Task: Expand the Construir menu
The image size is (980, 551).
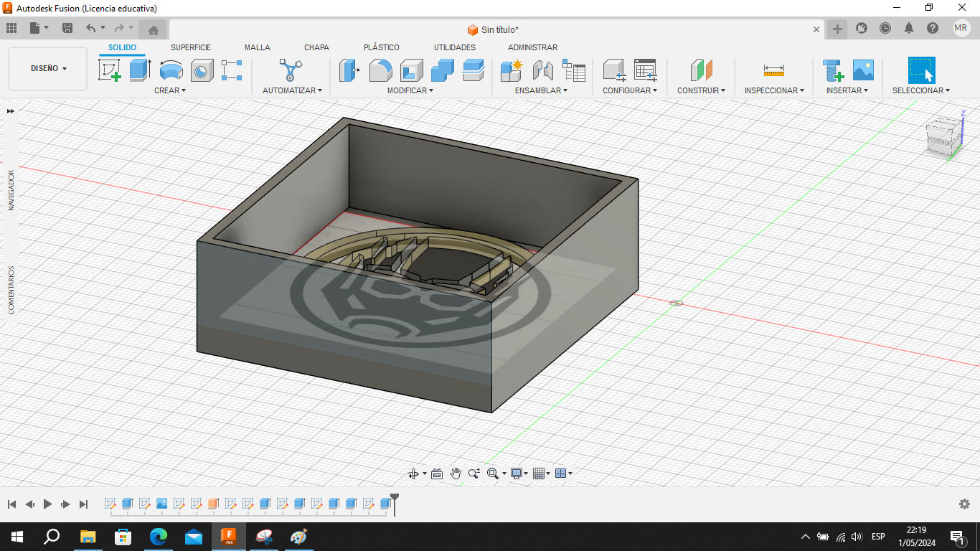Action: [x=701, y=90]
